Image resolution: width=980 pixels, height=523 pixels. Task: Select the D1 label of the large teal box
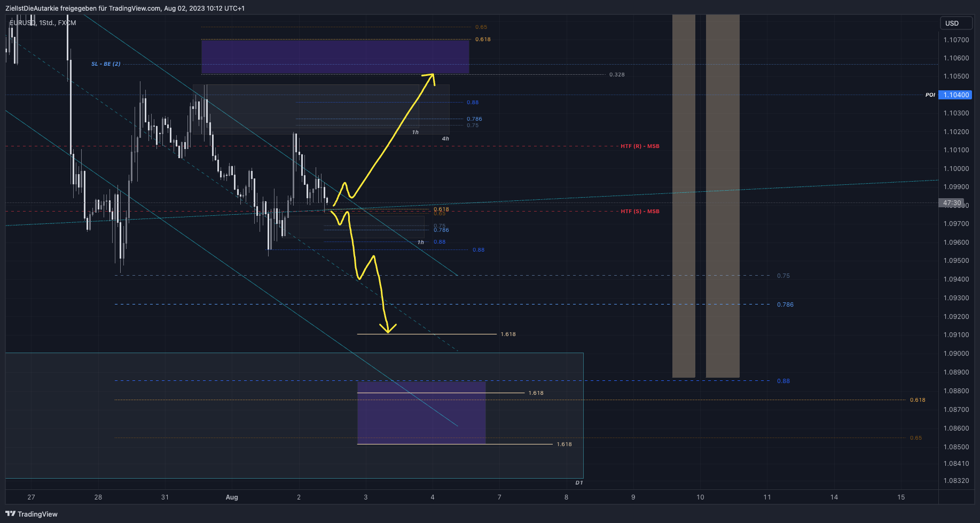[579, 483]
